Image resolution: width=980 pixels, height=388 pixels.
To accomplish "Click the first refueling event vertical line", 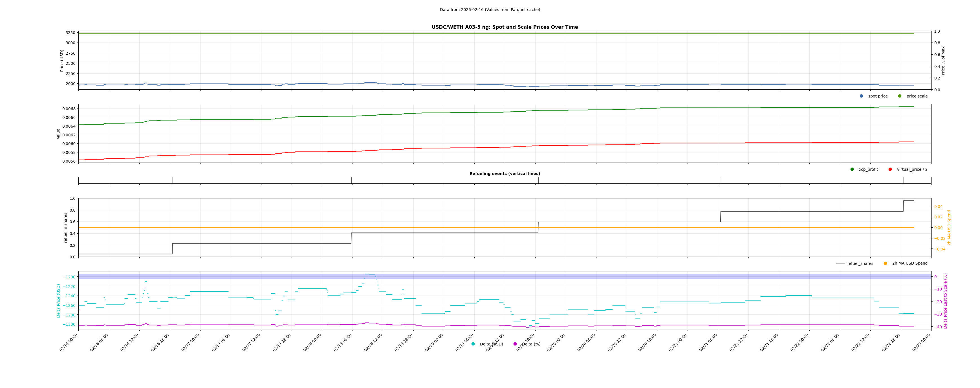I will pyautogui.click(x=173, y=181).
